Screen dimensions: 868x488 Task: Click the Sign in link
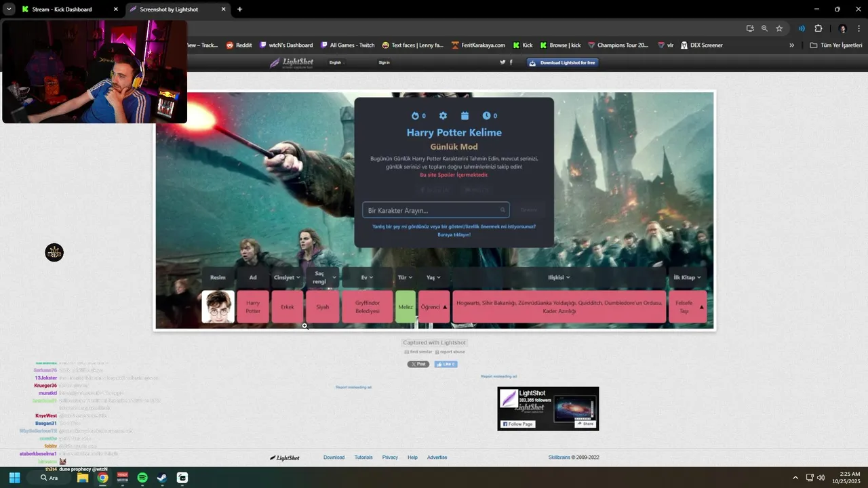[384, 62]
